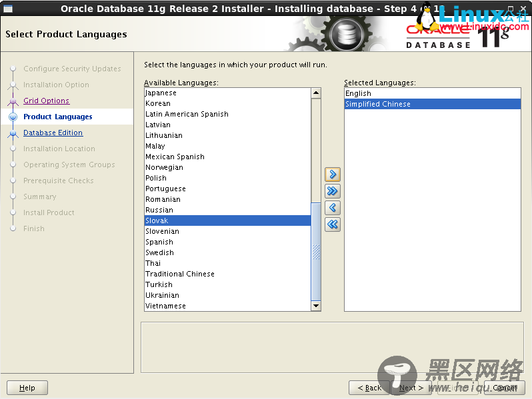Select English in Selected Languages list

tap(433, 93)
